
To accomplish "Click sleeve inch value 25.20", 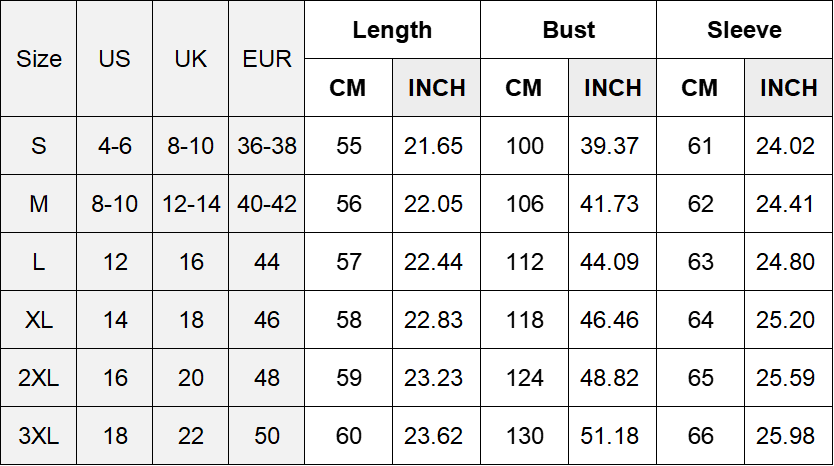I will pyautogui.click(x=788, y=320).
